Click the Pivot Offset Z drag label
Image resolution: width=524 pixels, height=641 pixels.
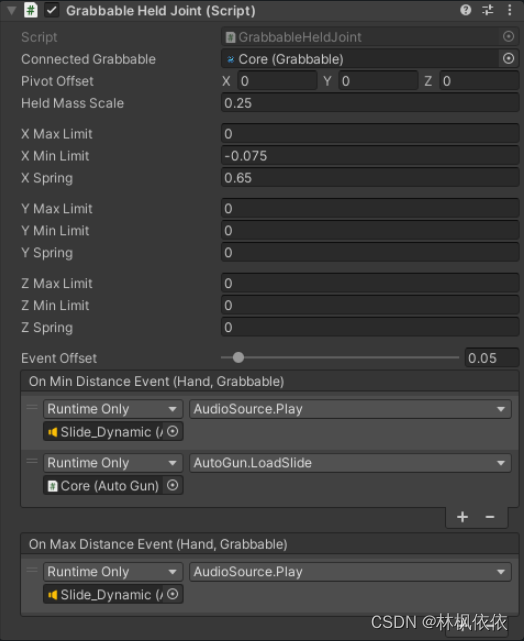(x=428, y=81)
